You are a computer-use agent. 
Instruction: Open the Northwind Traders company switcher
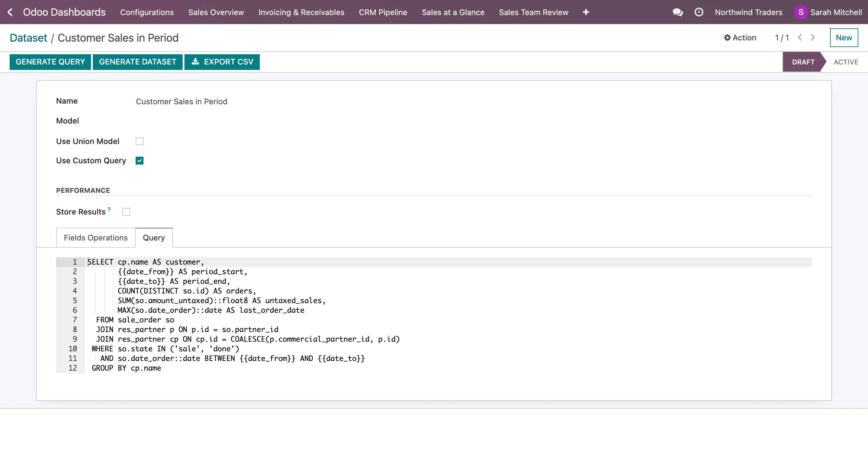pyautogui.click(x=748, y=12)
